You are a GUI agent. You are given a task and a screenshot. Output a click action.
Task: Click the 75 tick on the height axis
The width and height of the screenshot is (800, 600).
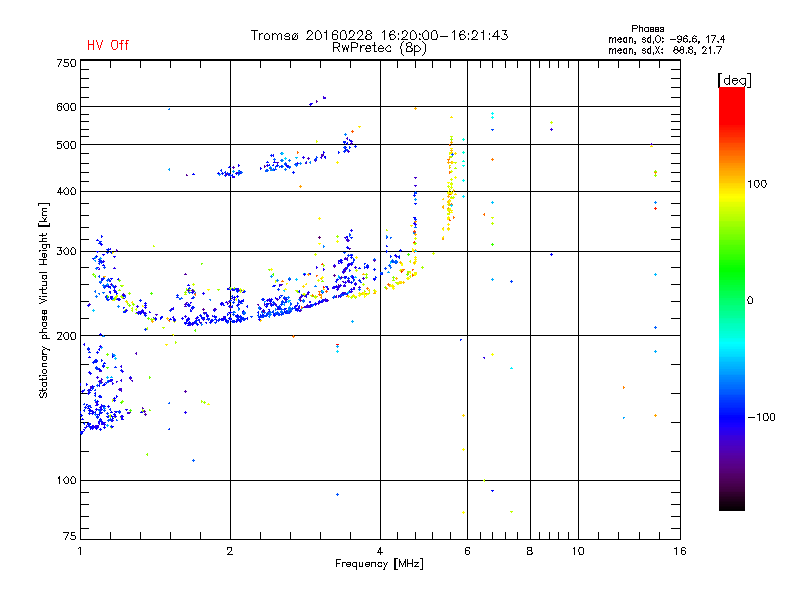click(x=70, y=536)
